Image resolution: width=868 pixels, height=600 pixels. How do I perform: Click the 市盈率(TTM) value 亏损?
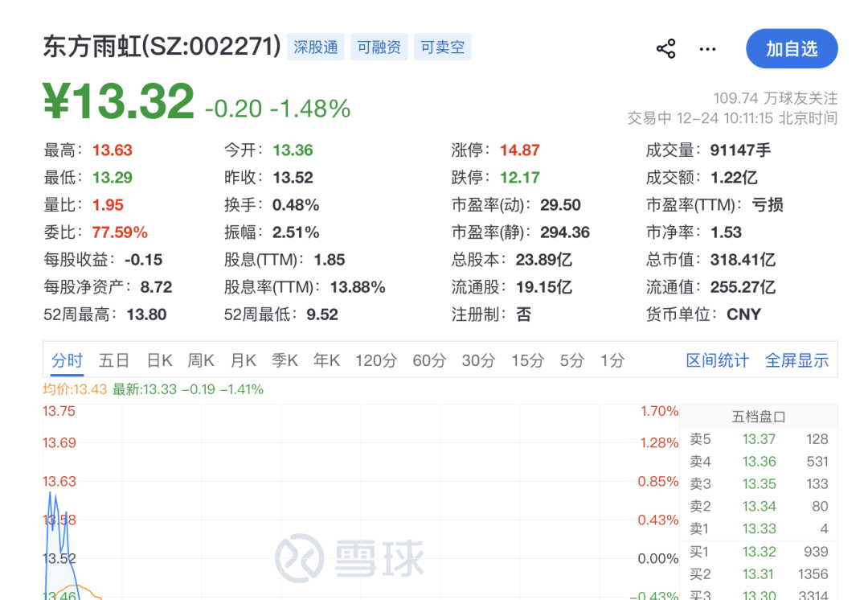click(768, 205)
